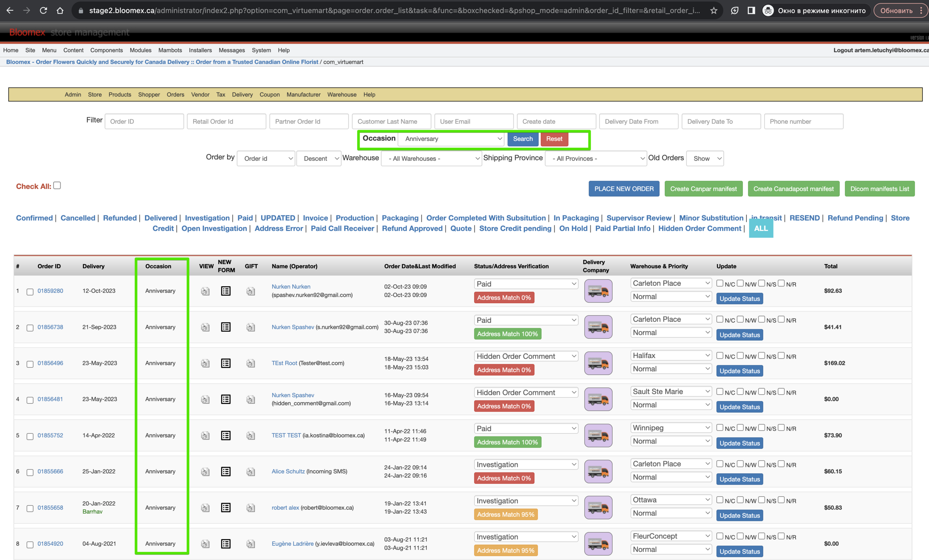The height and width of the screenshot is (560, 929).
Task: Click GIFT icon for order 01859280
Action: (x=250, y=291)
